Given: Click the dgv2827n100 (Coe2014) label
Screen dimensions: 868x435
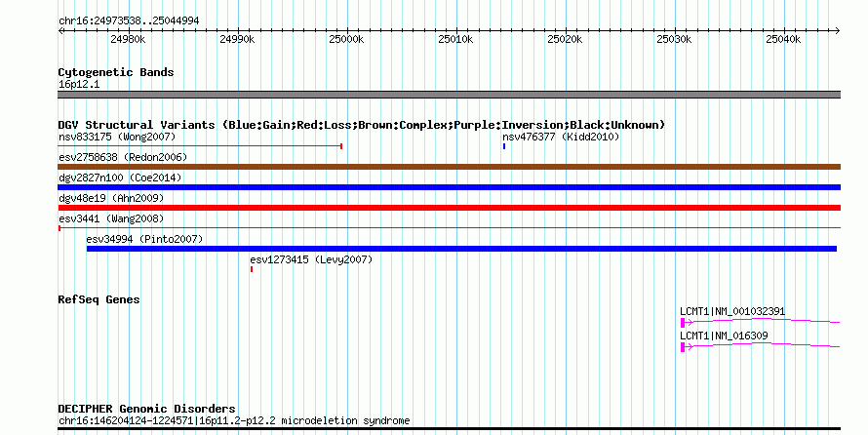Looking at the screenshot, I should [120, 178].
